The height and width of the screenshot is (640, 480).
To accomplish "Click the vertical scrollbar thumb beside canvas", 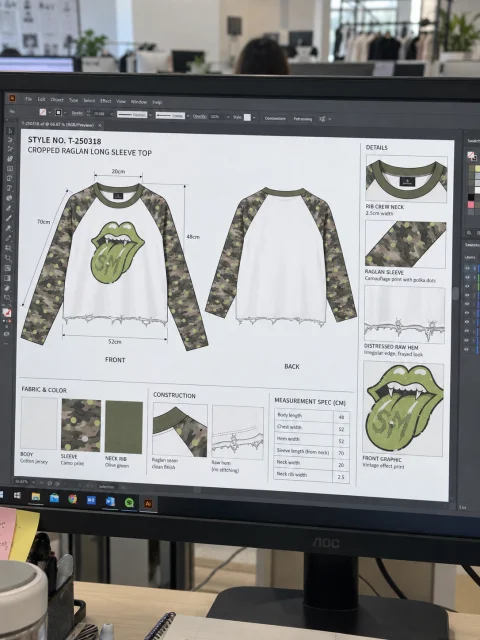I will 455,293.
